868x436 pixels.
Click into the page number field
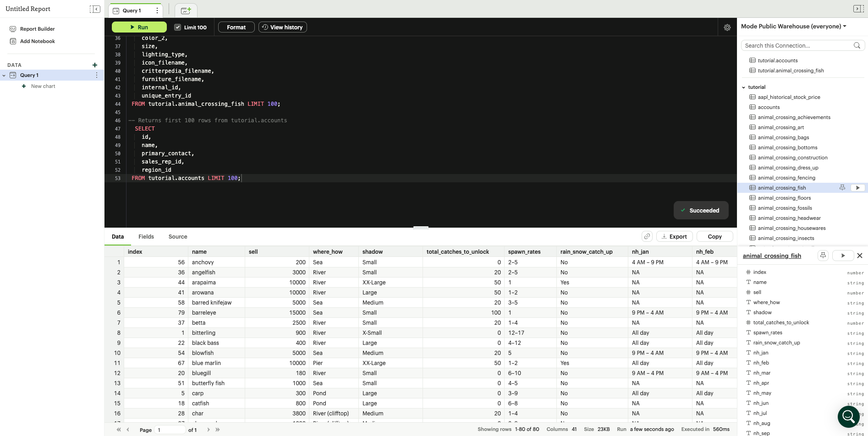[x=170, y=429]
